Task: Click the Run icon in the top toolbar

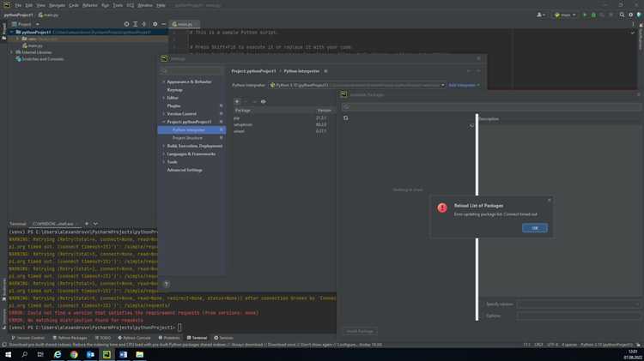Action: click(x=585, y=15)
